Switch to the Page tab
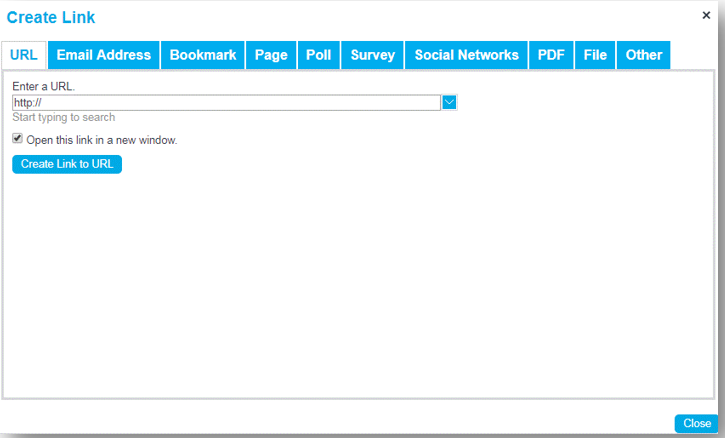This screenshot has height=438, width=725. [271, 55]
